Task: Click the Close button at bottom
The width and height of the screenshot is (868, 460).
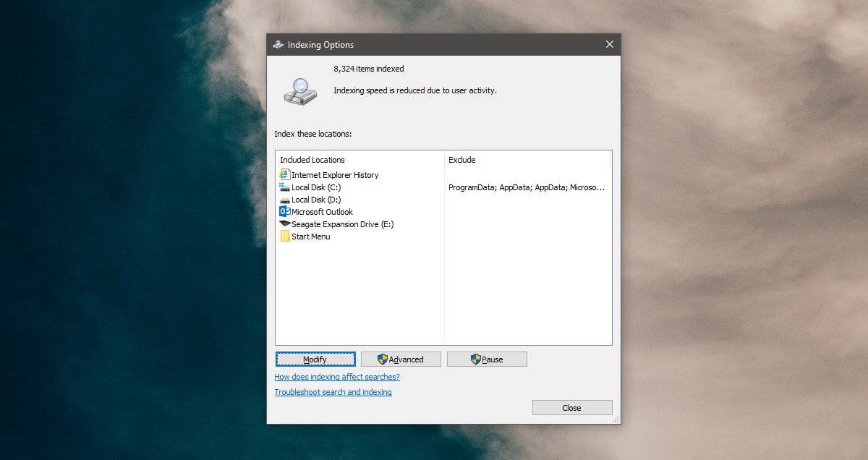Action: tap(572, 408)
